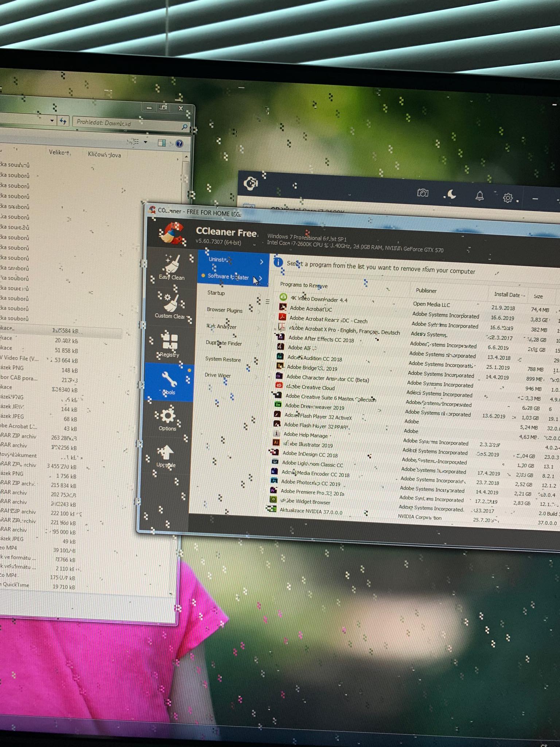560x747 pixels.
Task: Sort programs by Publisher column
Action: pyautogui.click(x=426, y=291)
